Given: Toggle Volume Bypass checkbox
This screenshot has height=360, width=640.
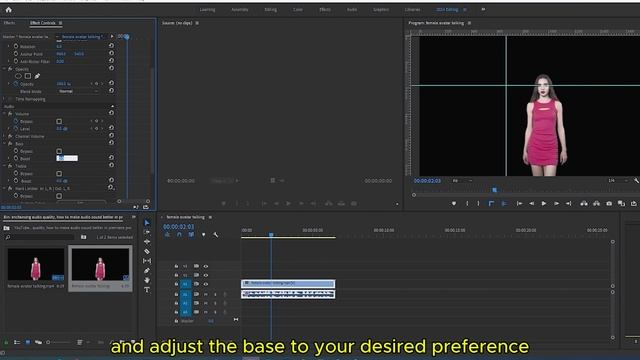Looking at the screenshot, I should [59, 121].
